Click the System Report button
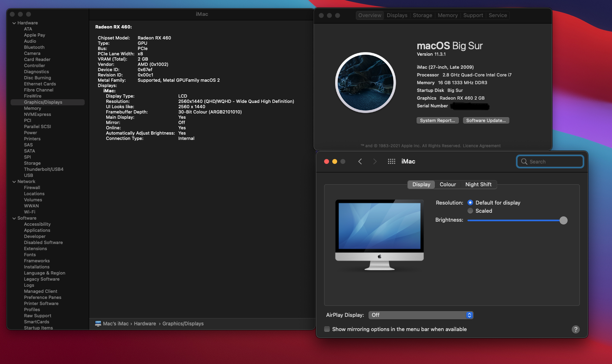Image resolution: width=612 pixels, height=364 pixels. click(438, 120)
